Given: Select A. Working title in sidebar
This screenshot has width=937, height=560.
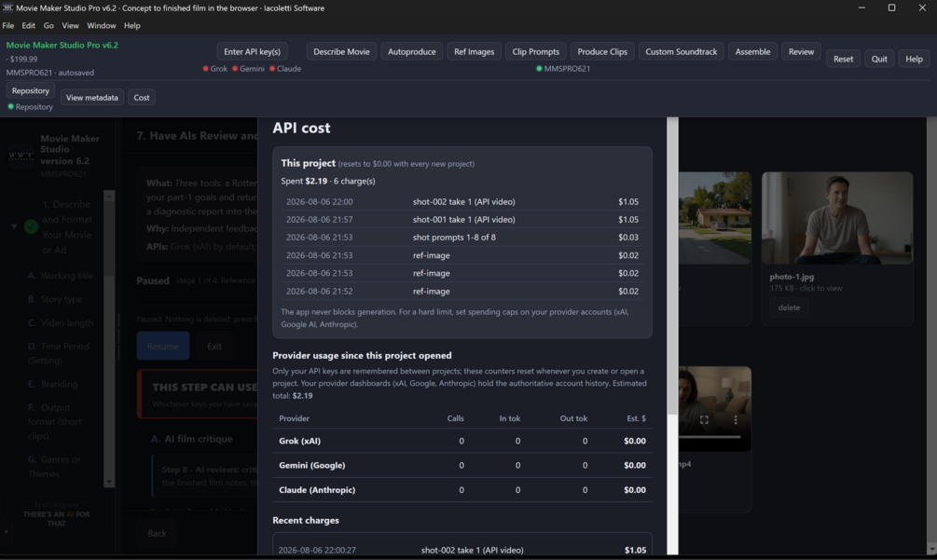Looking at the screenshot, I should pos(61,276).
